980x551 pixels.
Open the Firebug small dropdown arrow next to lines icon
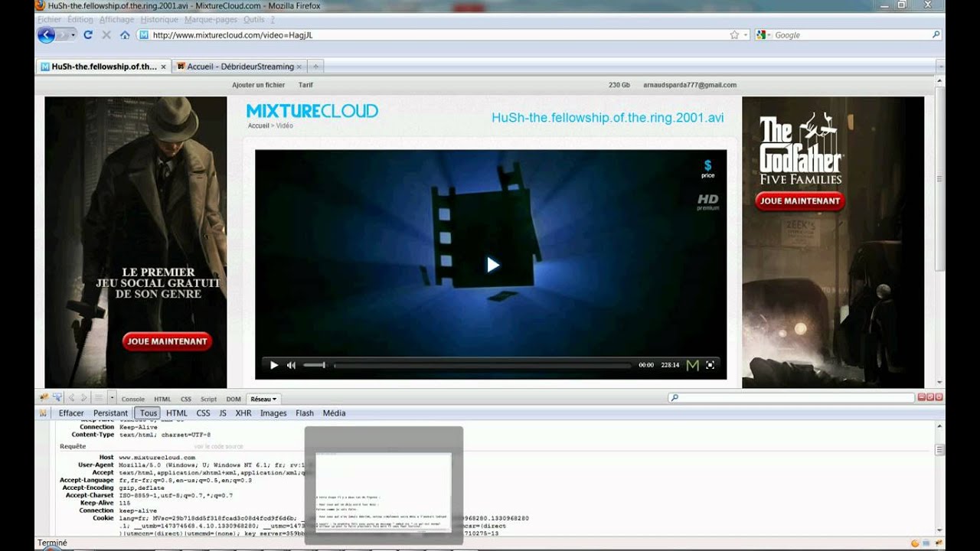pos(112,397)
